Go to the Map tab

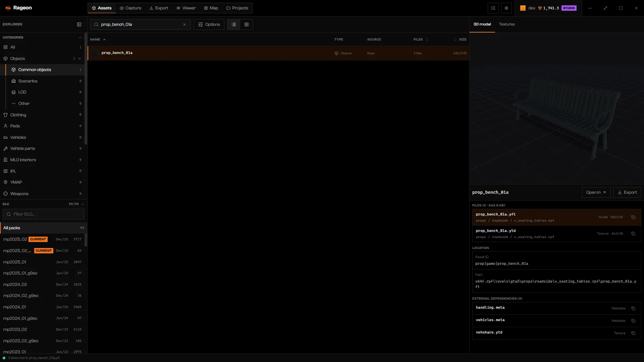pyautogui.click(x=211, y=8)
